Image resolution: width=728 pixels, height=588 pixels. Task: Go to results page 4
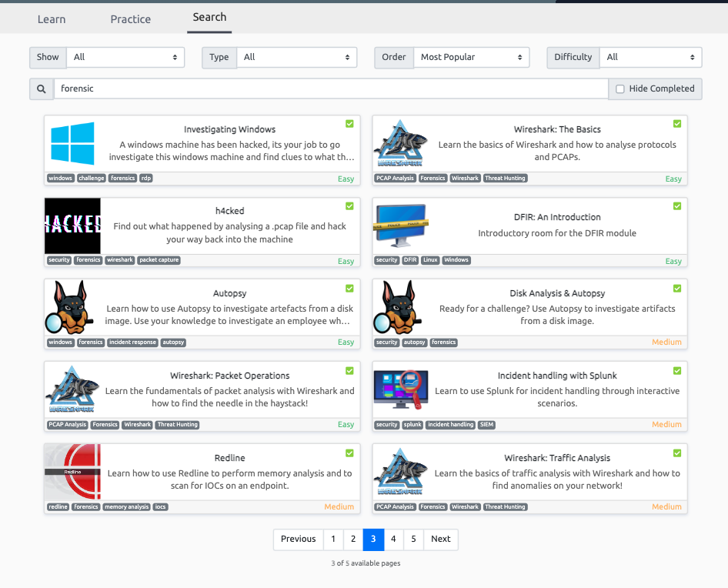[x=393, y=539]
